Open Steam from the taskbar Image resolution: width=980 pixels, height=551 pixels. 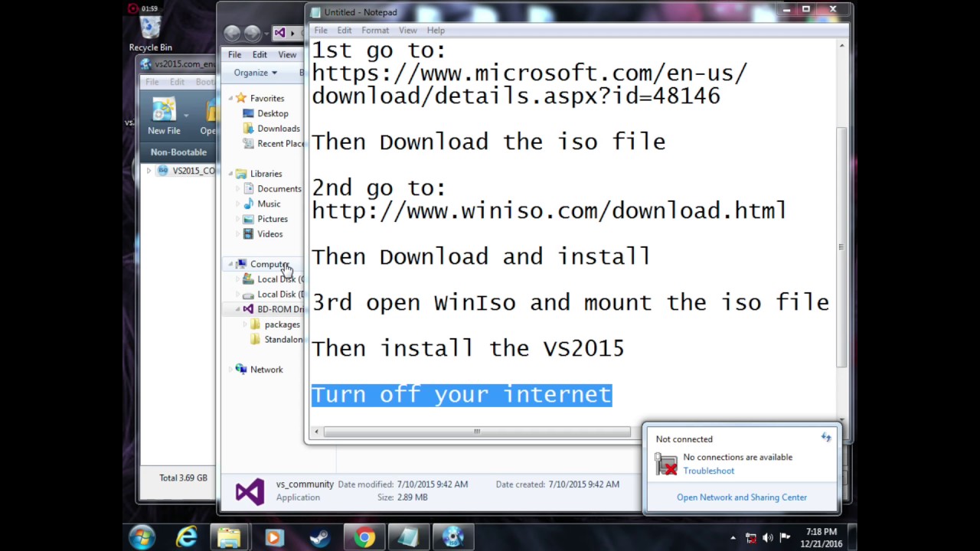(318, 537)
